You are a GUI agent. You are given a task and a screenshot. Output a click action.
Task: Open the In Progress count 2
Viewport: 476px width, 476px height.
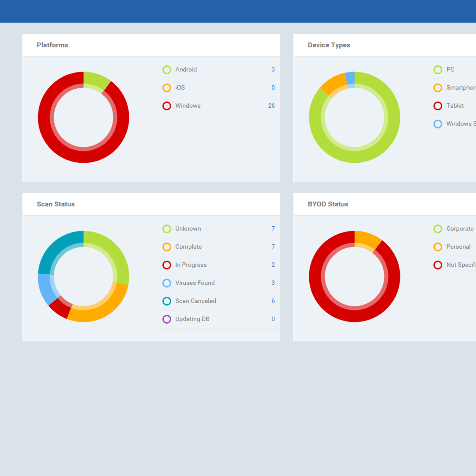click(x=273, y=265)
